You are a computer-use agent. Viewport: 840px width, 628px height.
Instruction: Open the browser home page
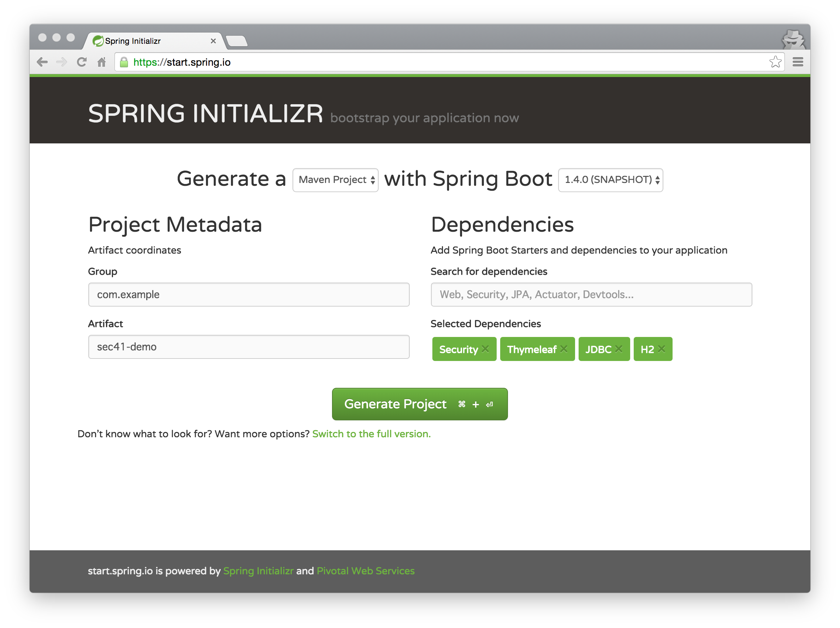[101, 62]
